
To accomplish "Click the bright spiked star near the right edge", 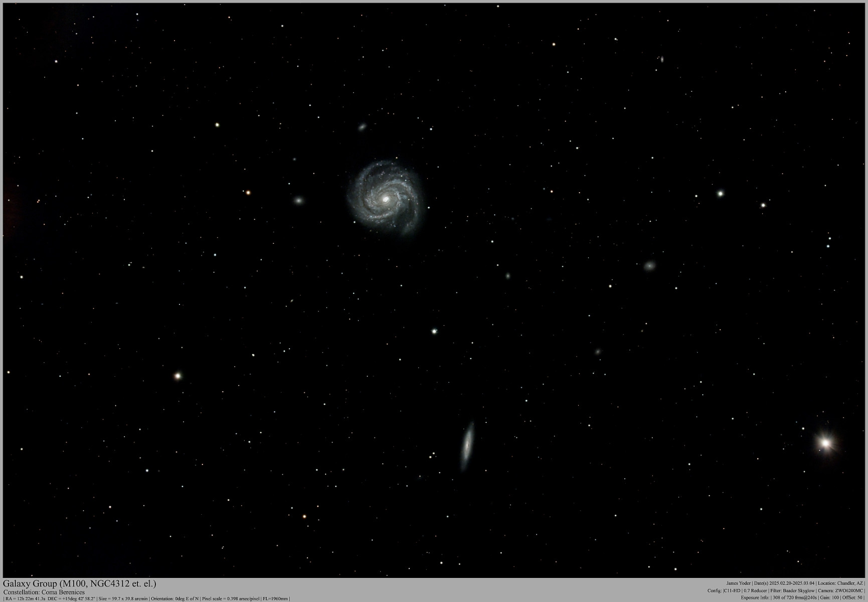I will pos(825,443).
